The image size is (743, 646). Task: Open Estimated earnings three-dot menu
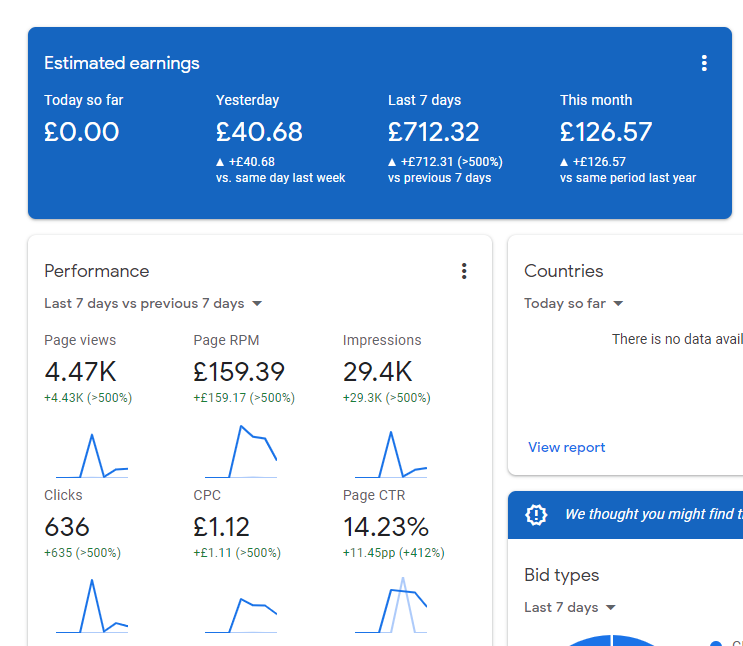(x=704, y=63)
